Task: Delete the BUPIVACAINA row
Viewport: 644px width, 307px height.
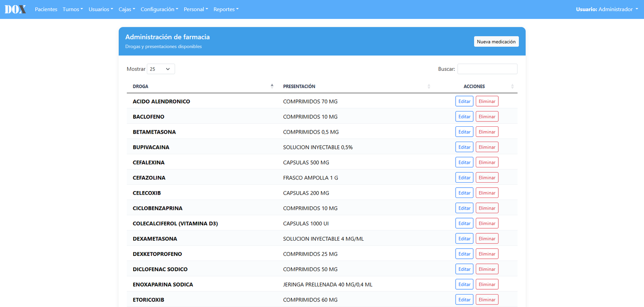Action: (x=487, y=147)
